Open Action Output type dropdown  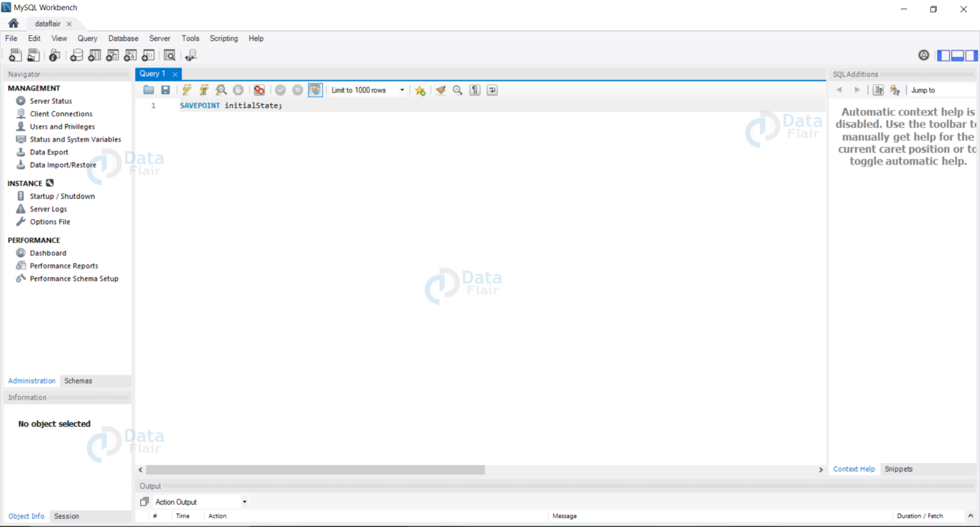[x=200, y=502]
